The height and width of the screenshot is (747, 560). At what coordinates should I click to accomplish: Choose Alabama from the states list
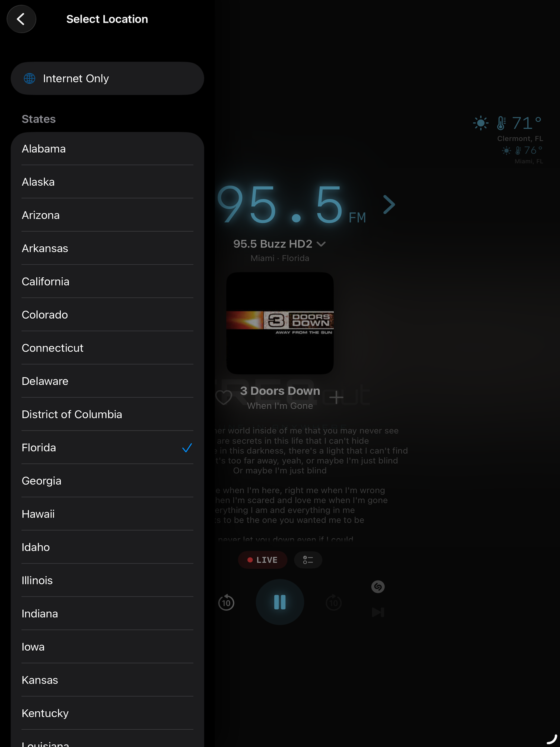tap(107, 148)
